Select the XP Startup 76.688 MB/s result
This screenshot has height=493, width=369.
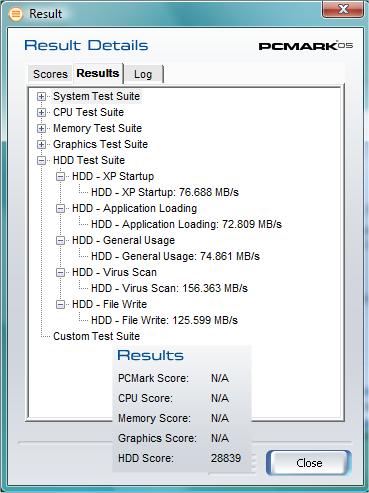(165, 192)
